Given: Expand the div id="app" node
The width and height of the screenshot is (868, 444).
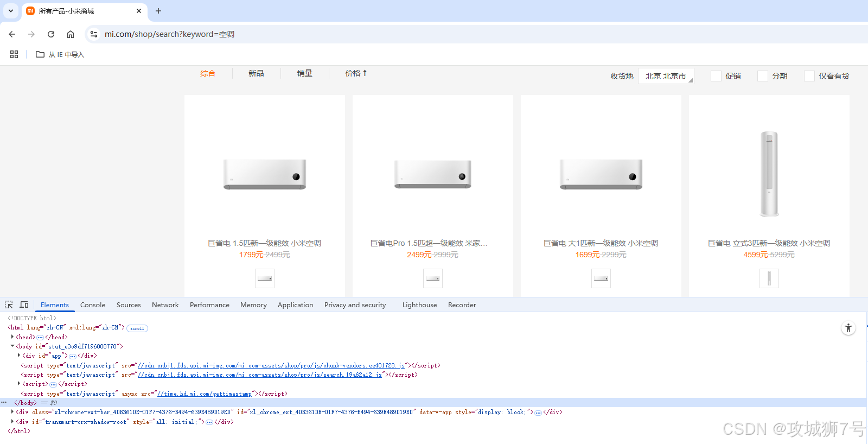Looking at the screenshot, I should click(x=19, y=356).
